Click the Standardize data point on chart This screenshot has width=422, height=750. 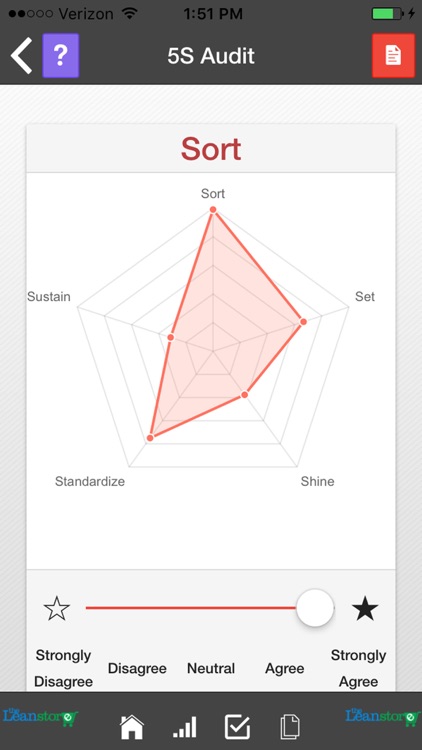point(150,438)
